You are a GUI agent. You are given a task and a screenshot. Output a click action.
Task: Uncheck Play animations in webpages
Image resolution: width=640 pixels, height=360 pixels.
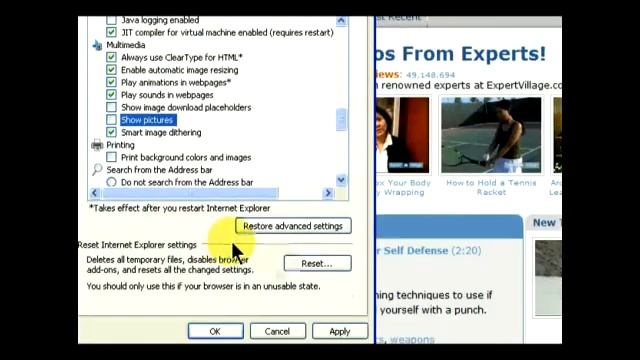(111, 82)
